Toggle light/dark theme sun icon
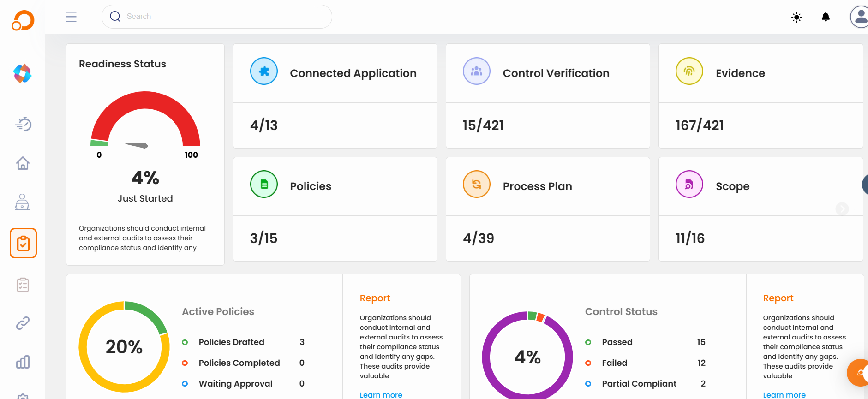 click(x=796, y=18)
